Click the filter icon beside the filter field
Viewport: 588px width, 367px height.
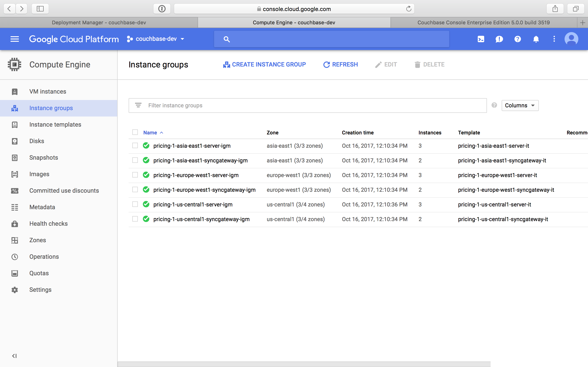click(139, 105)
